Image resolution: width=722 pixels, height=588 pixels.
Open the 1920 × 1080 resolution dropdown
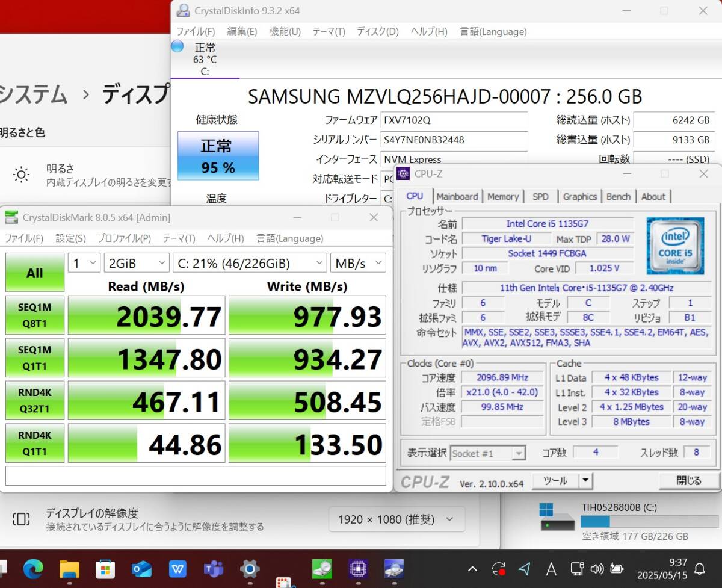tap(396, 519)
